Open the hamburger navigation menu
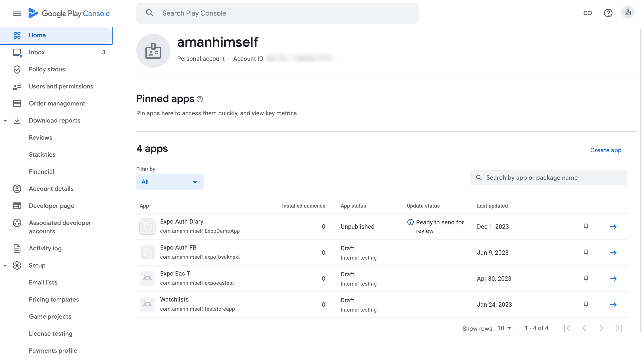Screen dimensions: 644x361 pyautogui.click(x=17, y=13)
